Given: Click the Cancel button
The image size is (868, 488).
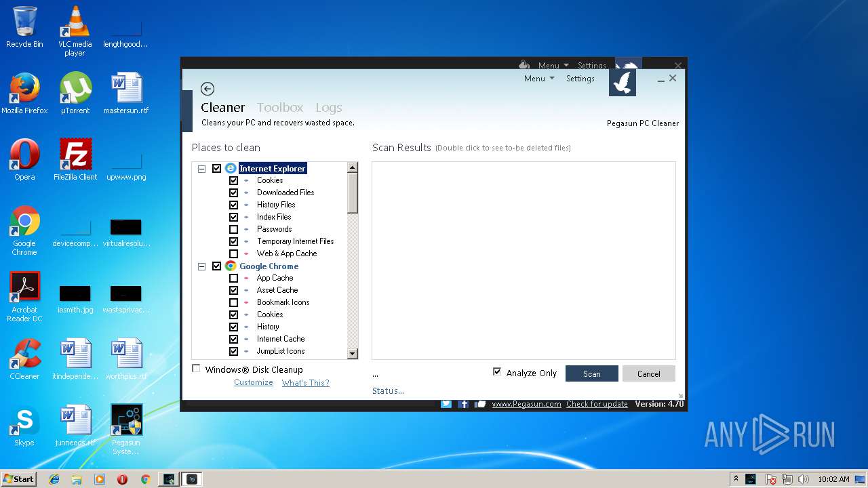Looking at the screenshot, I should coord(649,373).
